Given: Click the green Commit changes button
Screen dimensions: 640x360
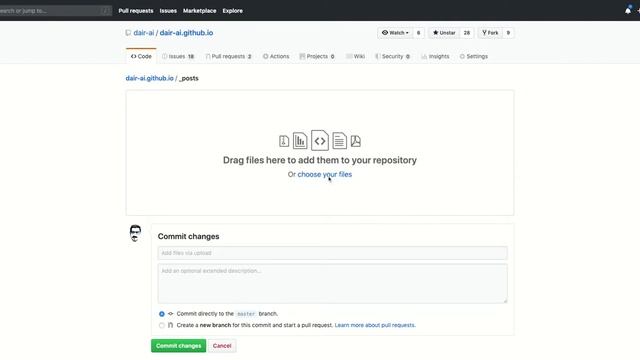Looking at the screenshot, I should click(x=178, y=346).
